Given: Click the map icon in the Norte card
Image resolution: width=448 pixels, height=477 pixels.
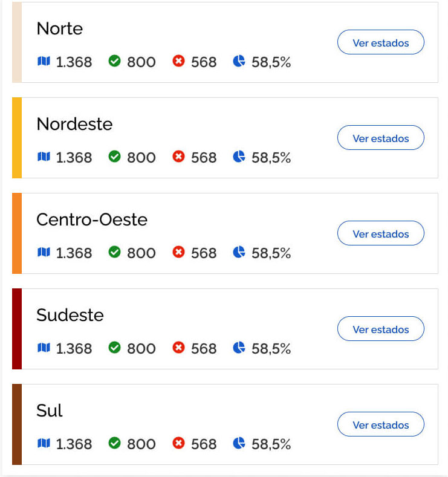Looking at the screenshot, I should [x=44, y=61].
